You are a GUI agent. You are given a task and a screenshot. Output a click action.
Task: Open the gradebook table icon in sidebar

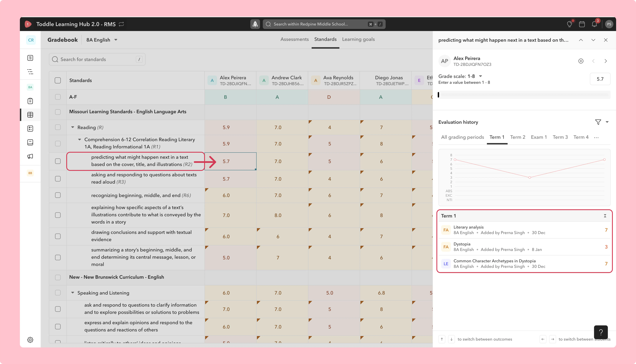[30, 115]
